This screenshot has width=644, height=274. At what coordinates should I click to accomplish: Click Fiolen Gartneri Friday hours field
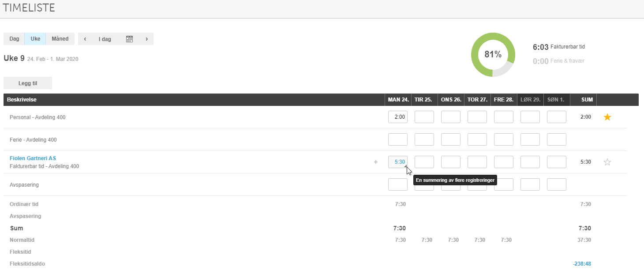point(504,162)
